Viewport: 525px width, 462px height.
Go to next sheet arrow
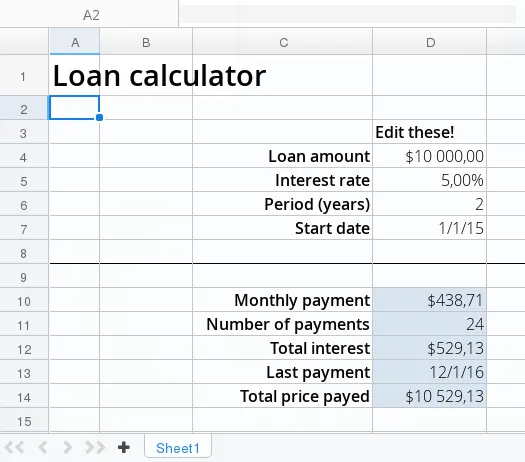point(67,448)
